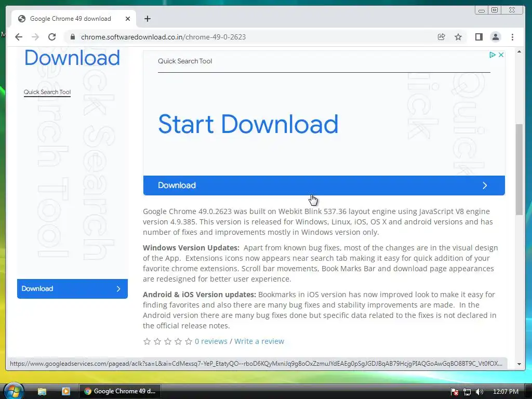This screenshot has width=532, height=399.
Task: Share this page using the share icon
Action: click(x=442, y=37)
